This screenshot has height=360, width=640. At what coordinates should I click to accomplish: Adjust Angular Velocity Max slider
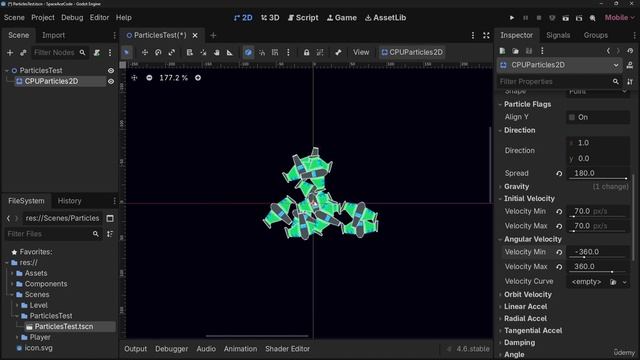598,272
